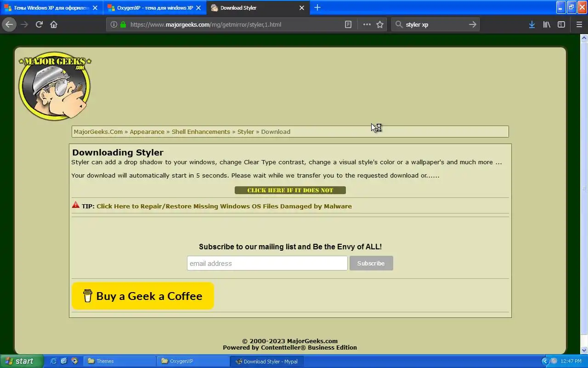Image resolution: width=588 pixels, height=368 pixels.
Task: Click Internet Explorer quick launch icon
Action: point(53,361)
